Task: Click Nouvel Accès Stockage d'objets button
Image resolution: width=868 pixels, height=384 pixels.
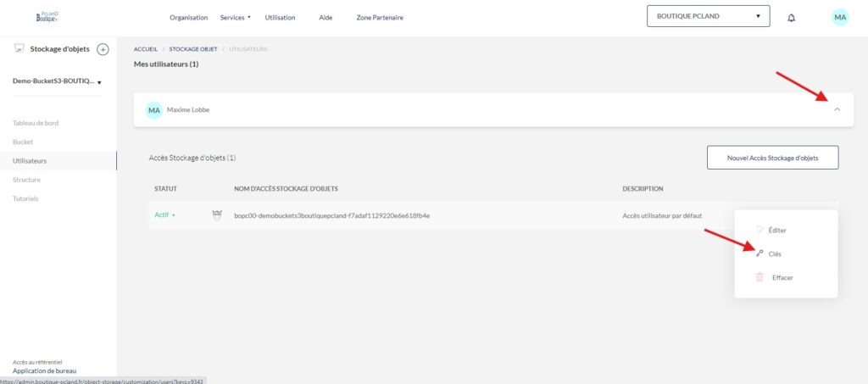Action: 772,158
